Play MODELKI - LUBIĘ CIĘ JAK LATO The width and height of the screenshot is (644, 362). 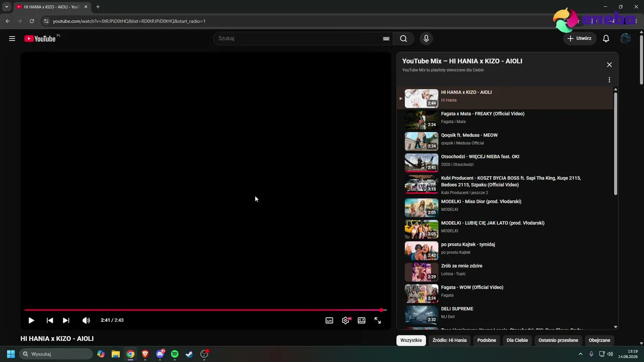pyautogui.click(x=506, y=229)
